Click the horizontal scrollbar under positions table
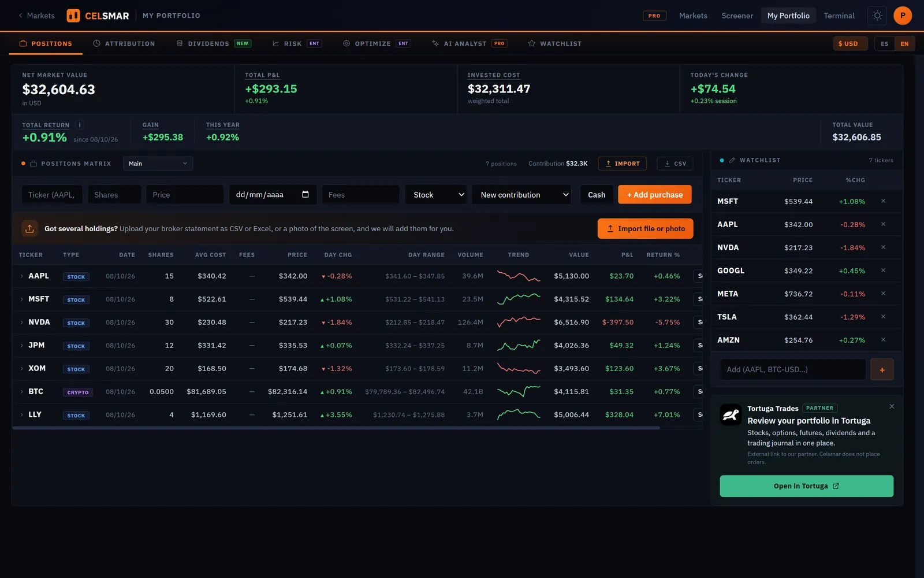Viewport: 924px width, 578px height. (x=336, y=428)
